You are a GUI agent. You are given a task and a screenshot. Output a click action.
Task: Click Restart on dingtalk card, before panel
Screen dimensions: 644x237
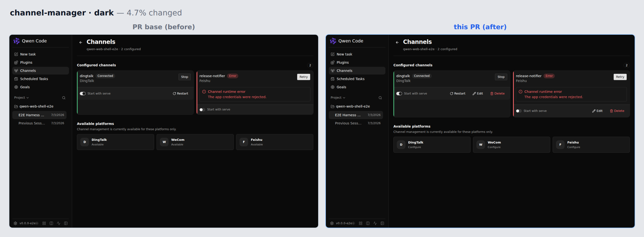coord(181,94)
